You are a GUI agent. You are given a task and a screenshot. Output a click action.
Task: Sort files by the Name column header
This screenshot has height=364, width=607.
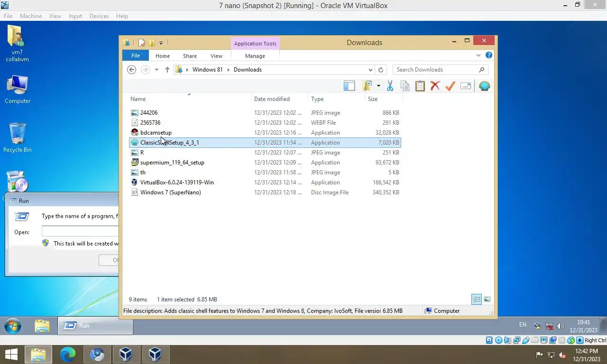[x=189, y=99]
